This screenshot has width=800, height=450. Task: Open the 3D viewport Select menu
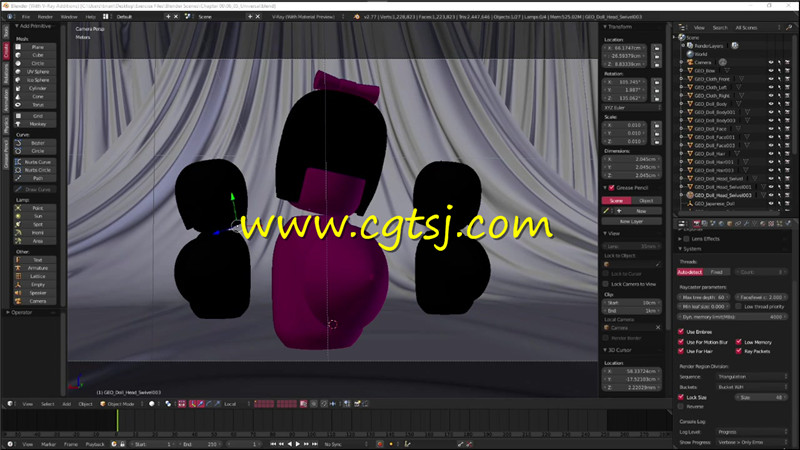[47, 404]
